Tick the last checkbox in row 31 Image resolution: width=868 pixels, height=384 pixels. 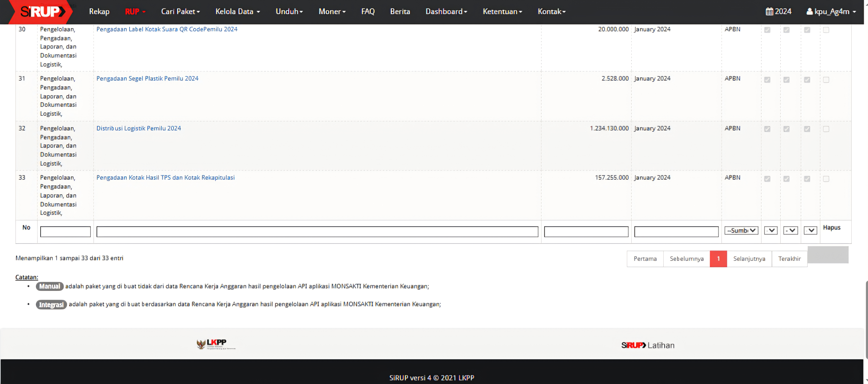826,80
